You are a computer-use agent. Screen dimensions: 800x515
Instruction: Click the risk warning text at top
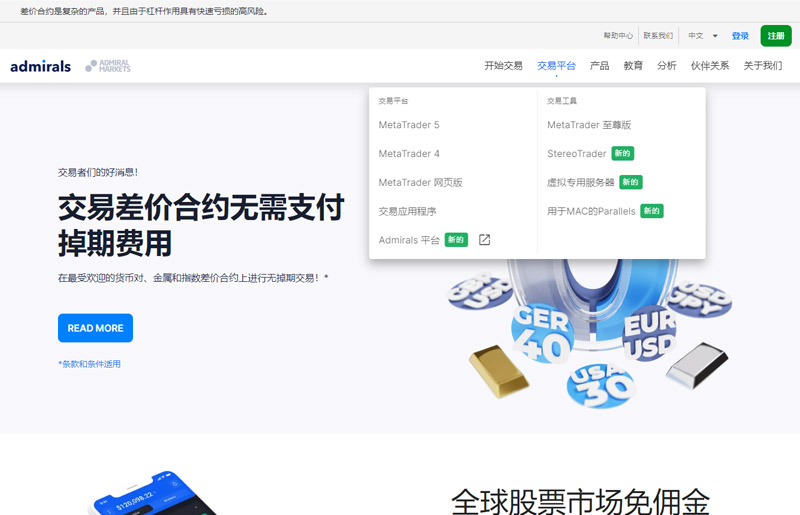point(144,11)
